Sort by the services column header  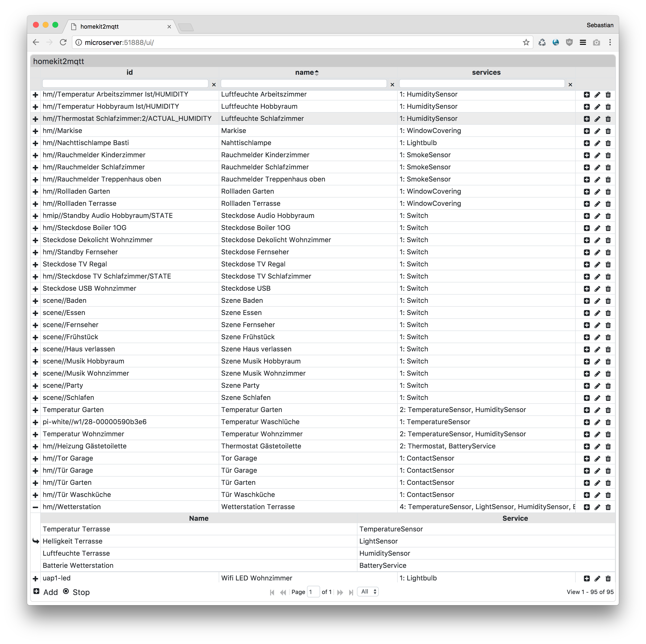tap(486, 72)
